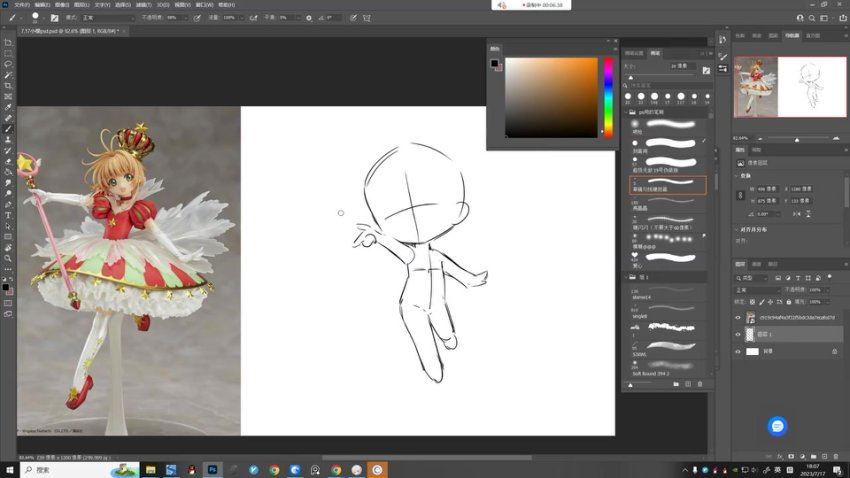Toggle lock transparent pixels
Image resolution: width=850 pixels, height=478 pixels.
(752, 302)
